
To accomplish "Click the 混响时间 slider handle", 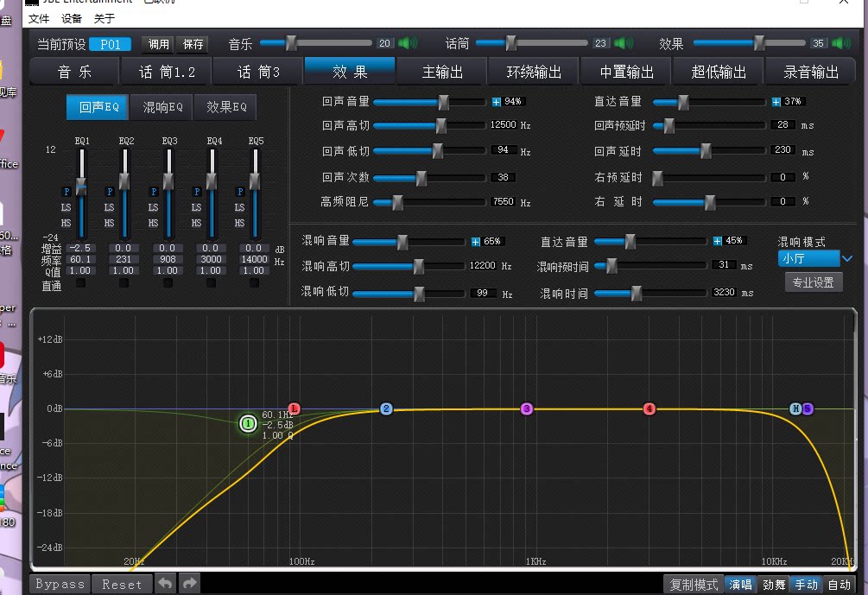I will [x=636, y=294].
